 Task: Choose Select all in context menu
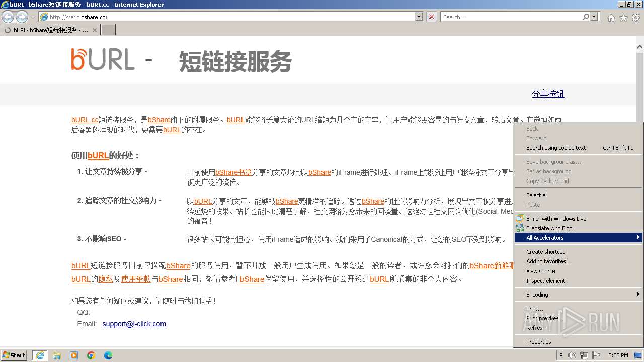click(x=578, y=195)
